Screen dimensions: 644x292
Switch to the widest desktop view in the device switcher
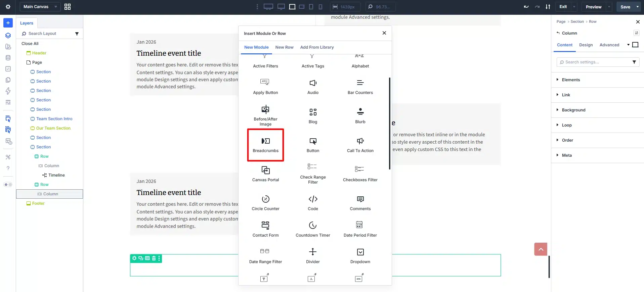pyautogui.click(x=268, y=7)
